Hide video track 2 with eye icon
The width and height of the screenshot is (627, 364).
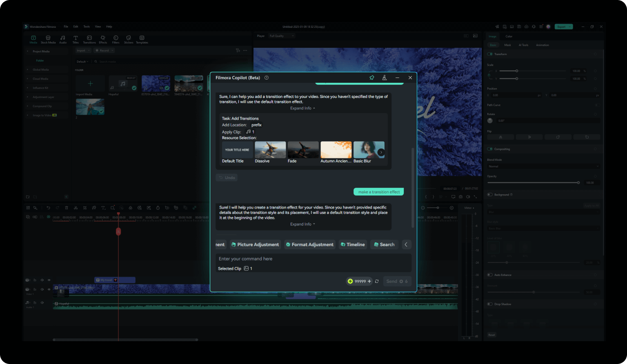[x=49, y=280]
